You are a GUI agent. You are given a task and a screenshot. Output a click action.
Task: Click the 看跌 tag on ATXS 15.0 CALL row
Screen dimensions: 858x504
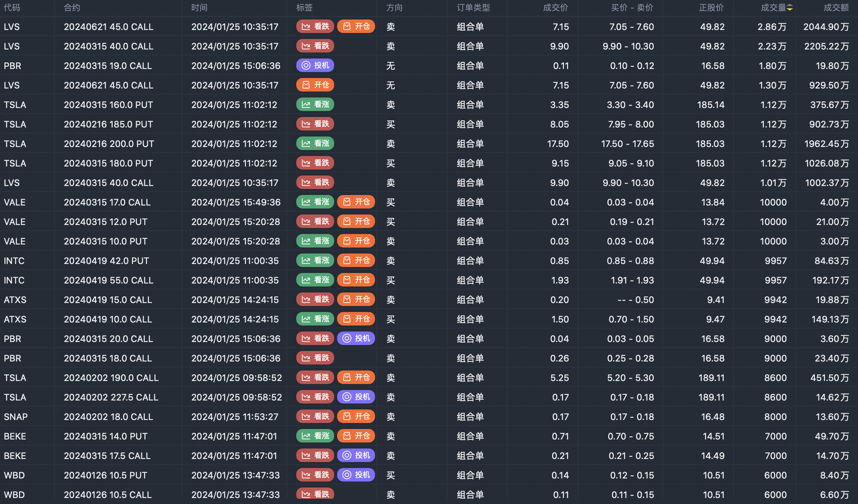tap(315, 300)
